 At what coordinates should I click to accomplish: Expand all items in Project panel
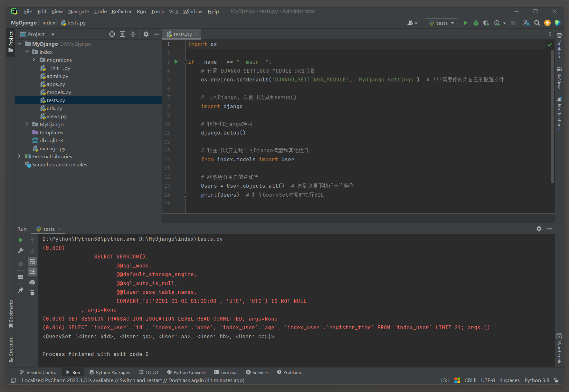pos(122,34)
